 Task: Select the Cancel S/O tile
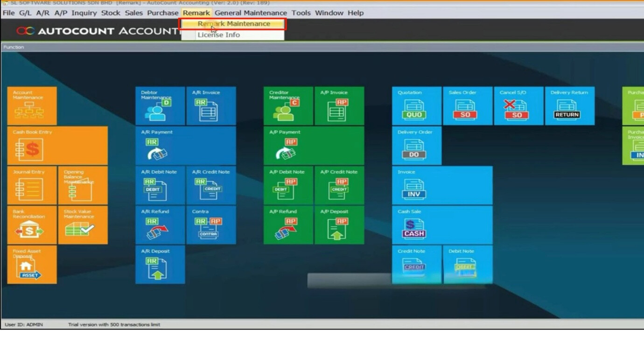tap(518, 106)
